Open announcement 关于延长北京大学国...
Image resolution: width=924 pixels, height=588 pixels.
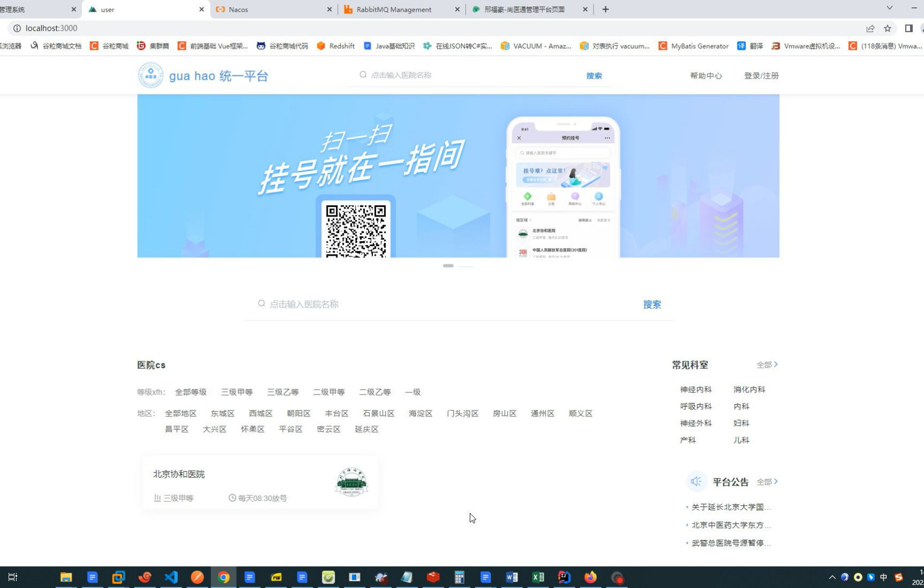pos(731,507)
